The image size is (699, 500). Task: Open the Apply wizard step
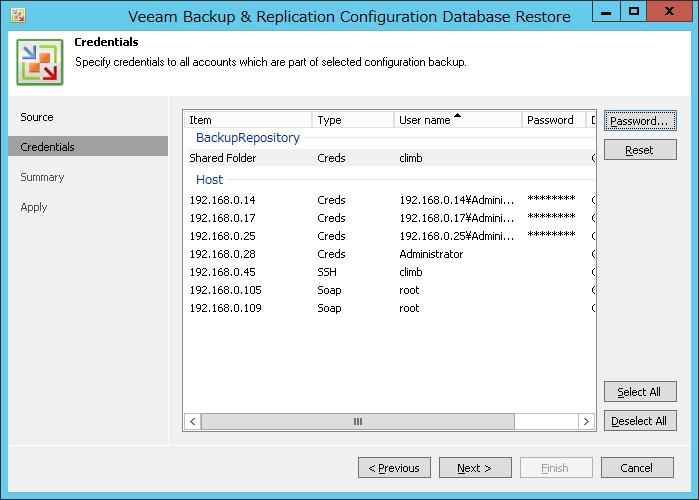point(34,207)
